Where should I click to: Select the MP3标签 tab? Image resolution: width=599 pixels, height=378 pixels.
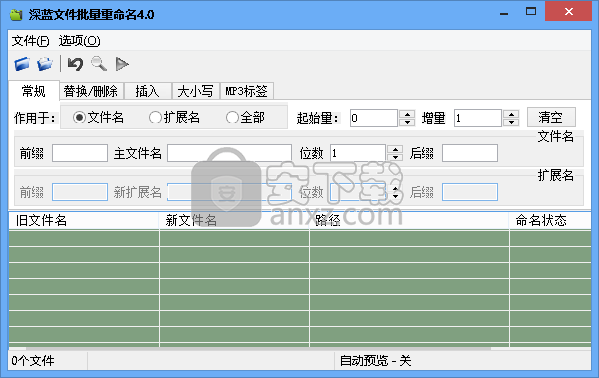pos(246,91)
